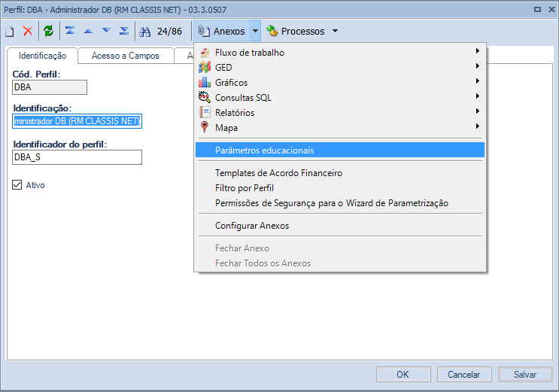559x392 pixels.
Task: Click the Cód. Perfil field with DBA
Action: (50, 87)
